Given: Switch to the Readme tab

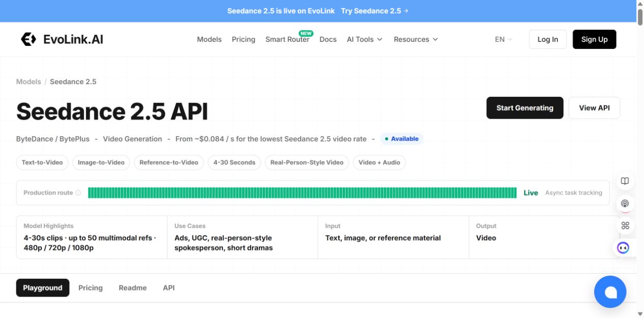Looking at the screenshot, I should pyautogui.click(x=133, y=288).
